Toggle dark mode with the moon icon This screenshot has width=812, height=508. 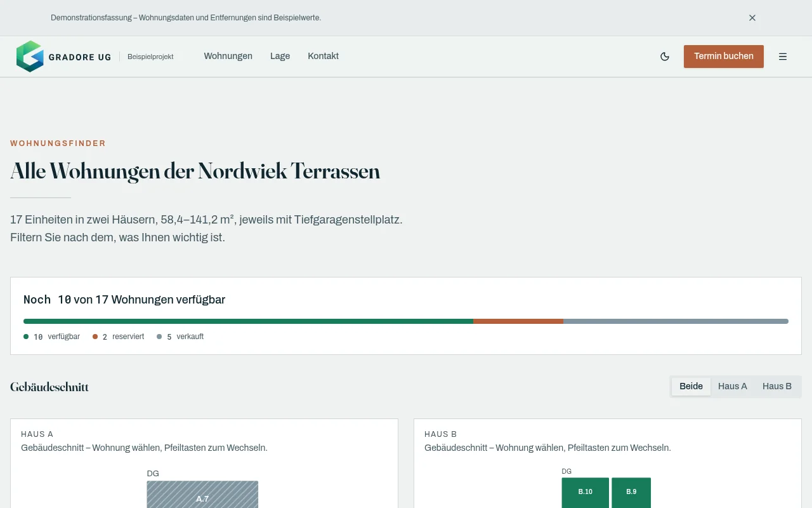(665, 57)
